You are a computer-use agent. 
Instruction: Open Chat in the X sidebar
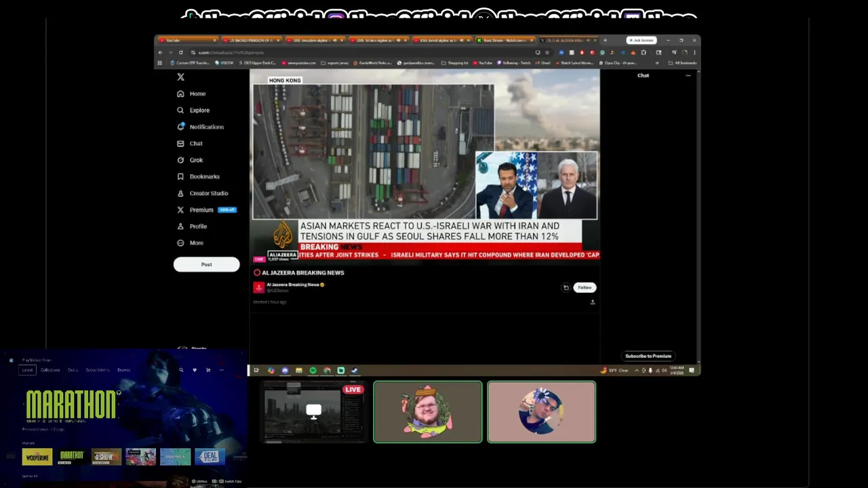coord(189,144)
